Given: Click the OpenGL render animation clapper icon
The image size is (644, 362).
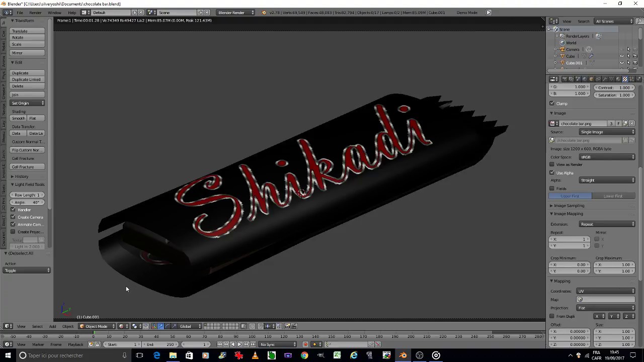Looking at the screenshot, I should [294, 326].
